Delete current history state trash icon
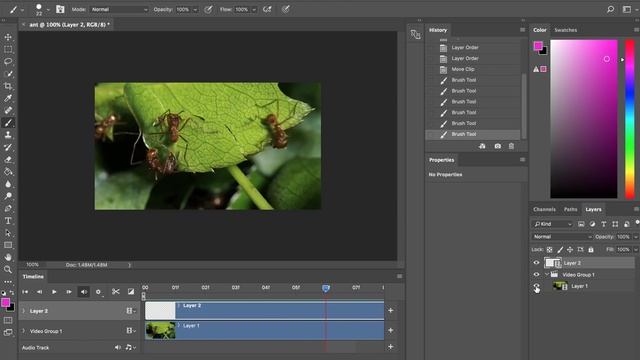 (511, 146)
